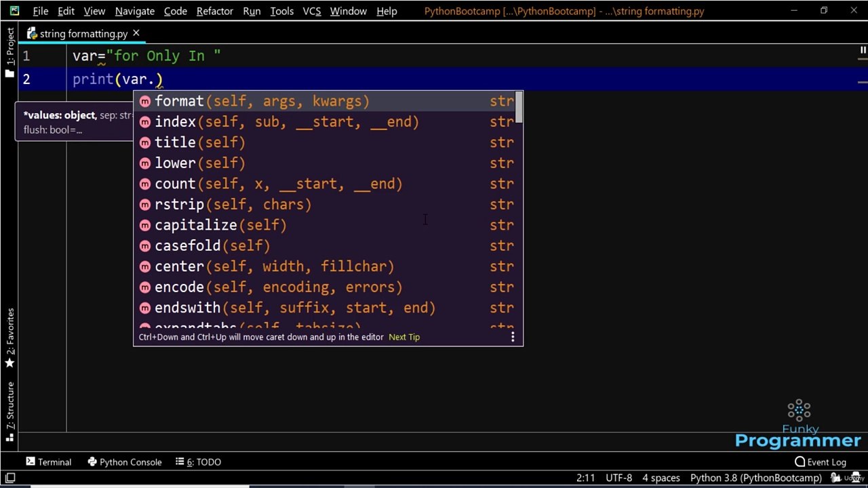Open the VCS menu
The width and height of the screenshot is (868, 488).
(312, 11)
